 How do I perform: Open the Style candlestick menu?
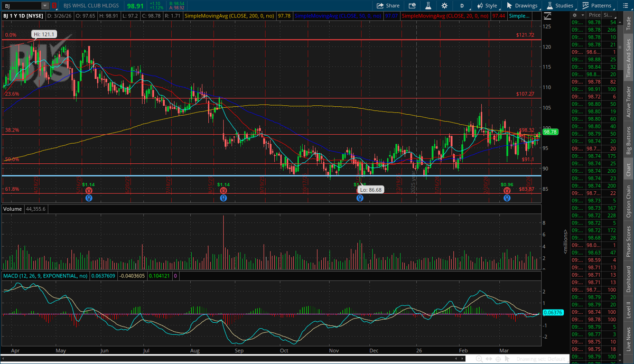tap(487, 5)
